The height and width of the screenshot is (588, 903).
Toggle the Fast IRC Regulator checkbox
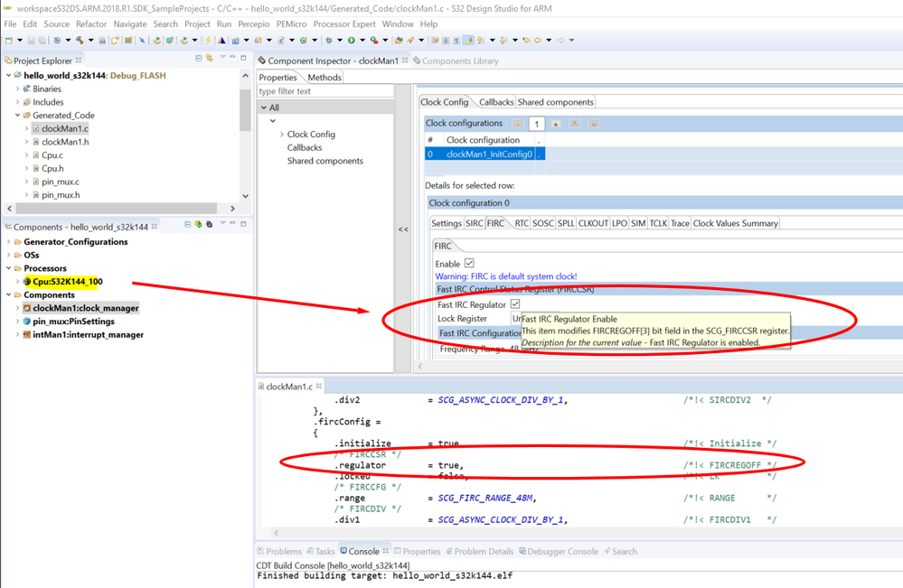point(515,303)
